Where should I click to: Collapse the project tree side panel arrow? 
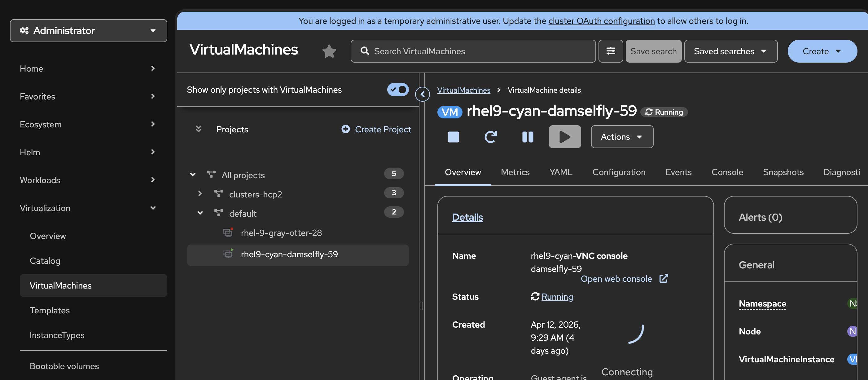(x=422, y=95)
